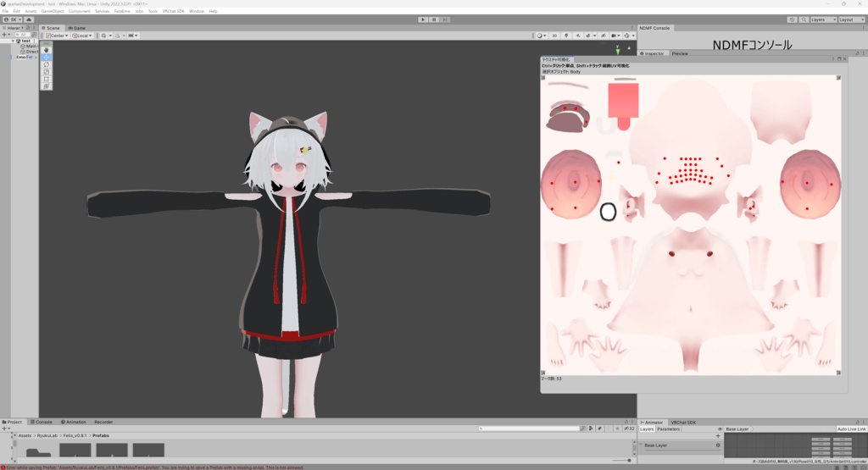The width and height of the screenshot is (868, 470).
Task: Select the Move tool in scene toolbar
Action: [47, 57]
